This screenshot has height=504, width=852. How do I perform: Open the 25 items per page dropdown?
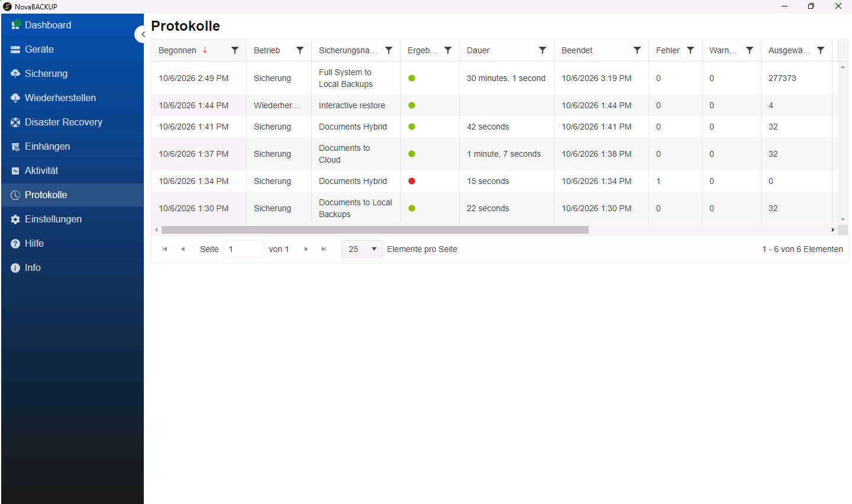tap(362, 249)
